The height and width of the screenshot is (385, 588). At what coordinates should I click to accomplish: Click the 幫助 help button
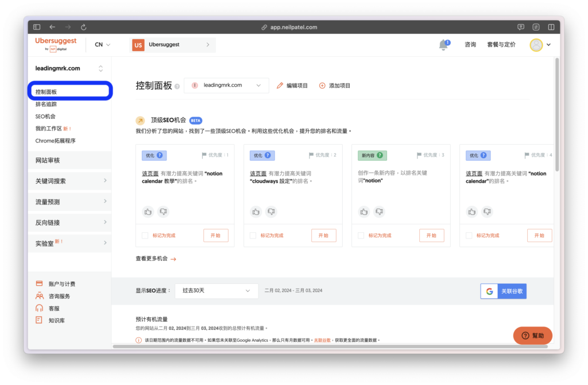[532, 336]
